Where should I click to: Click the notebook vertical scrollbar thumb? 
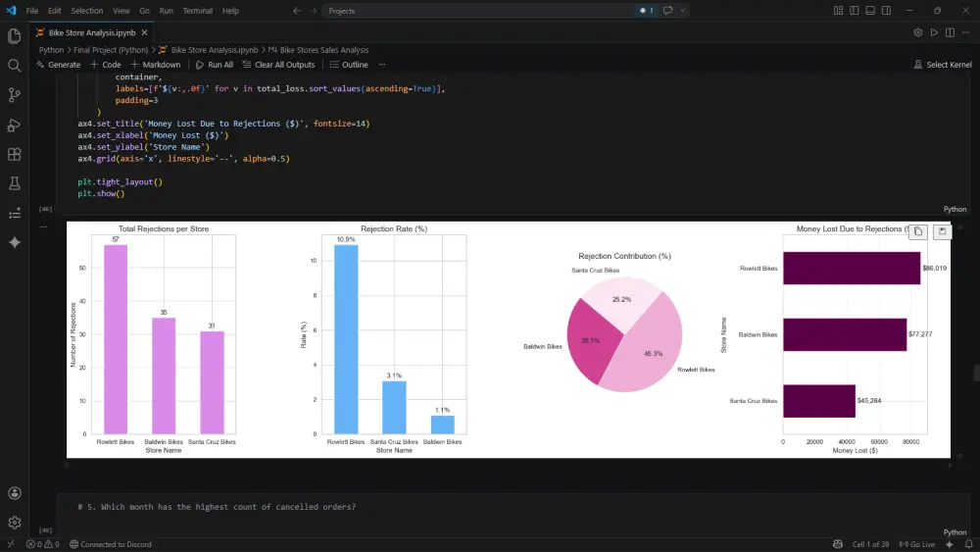coord(976,373)
